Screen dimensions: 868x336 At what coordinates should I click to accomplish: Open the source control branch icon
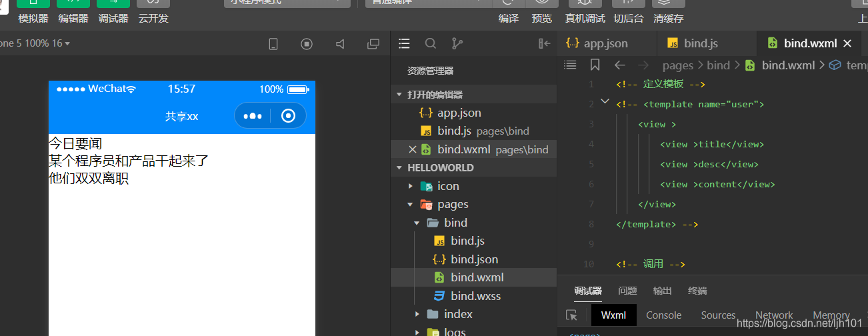(x=457, y=43)
